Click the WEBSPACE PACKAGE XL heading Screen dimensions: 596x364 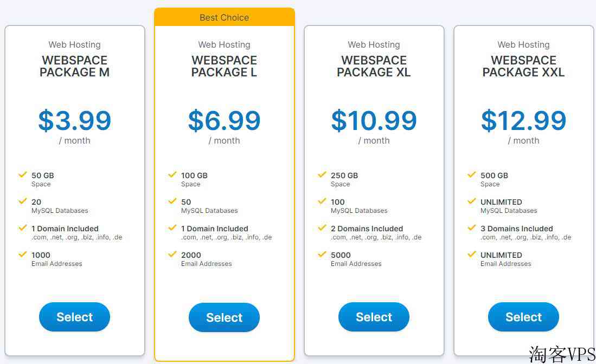(374, 66)
